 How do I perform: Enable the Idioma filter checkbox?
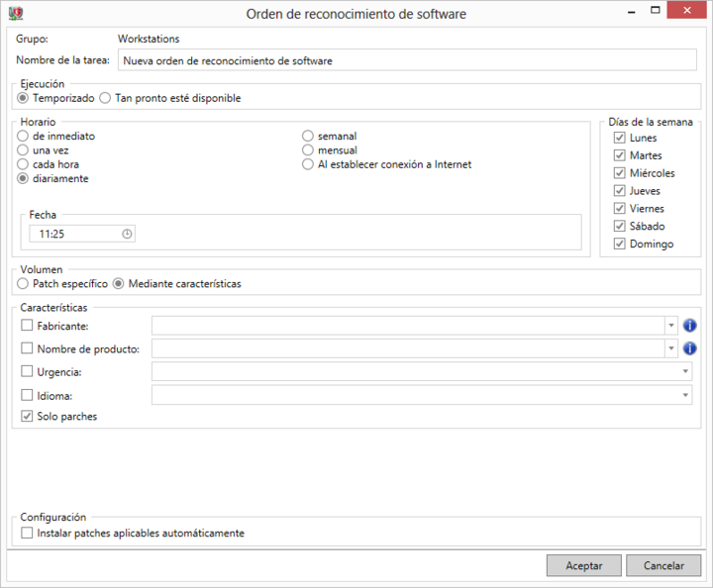coord(27,395)
